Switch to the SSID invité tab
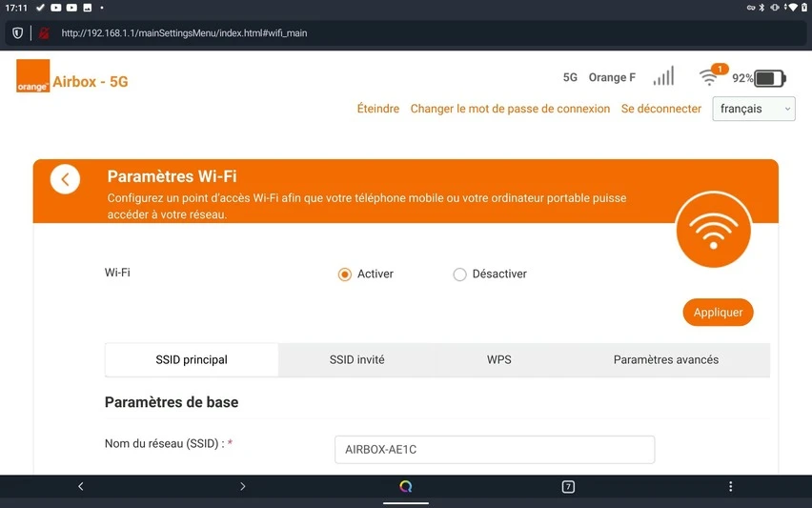This screenshot has width=812, height=508. point(356,360)
